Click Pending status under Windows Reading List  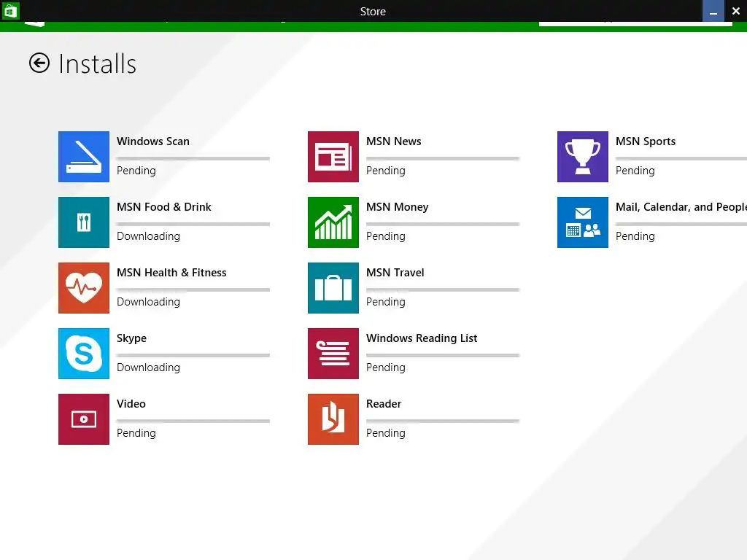pyautogui.click(x=386, y=367)
